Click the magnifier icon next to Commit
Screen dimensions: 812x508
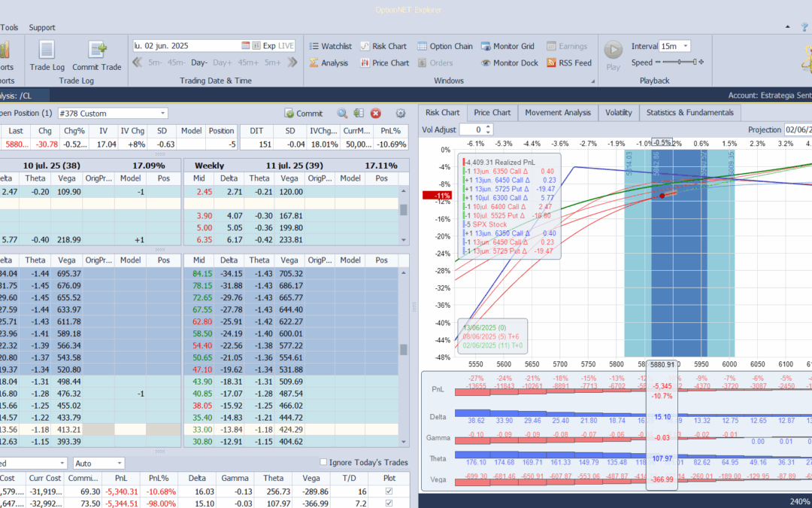point(342,113)
